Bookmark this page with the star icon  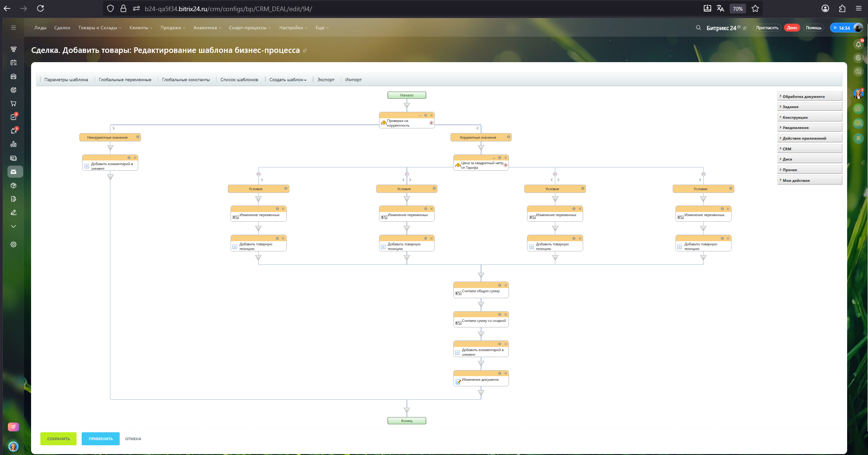(755, 8)
